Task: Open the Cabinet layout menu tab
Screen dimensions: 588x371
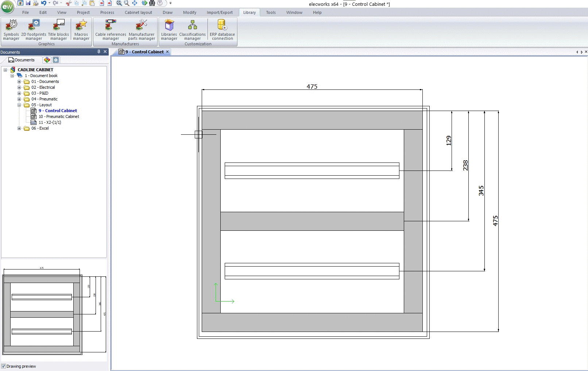Action: pyautogui.click(x=138, y=12)
